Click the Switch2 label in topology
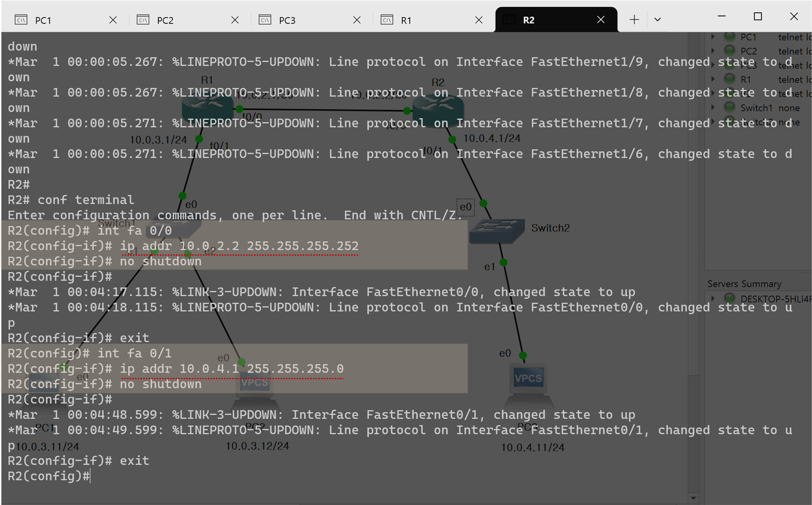812x505 pixels. (551, 228)
